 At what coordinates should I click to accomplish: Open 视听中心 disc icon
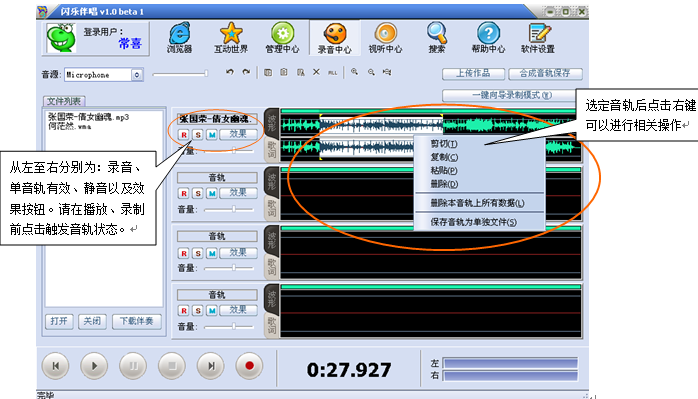[386, 38]
